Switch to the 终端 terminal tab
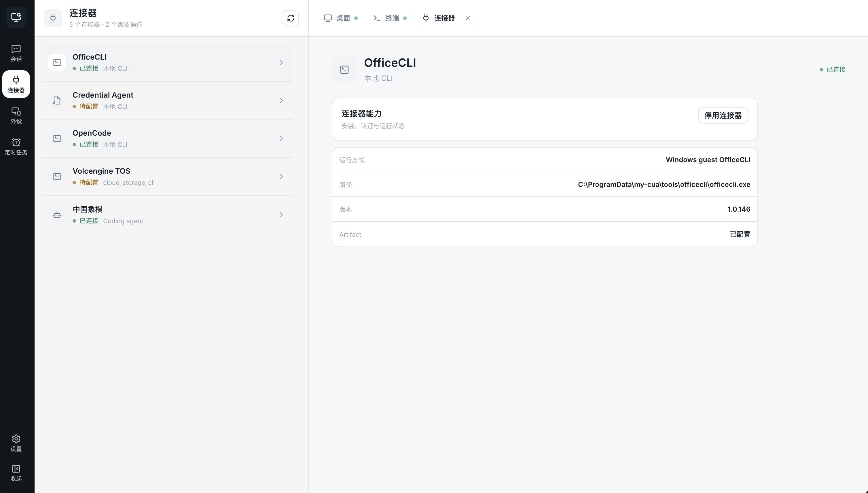The image size is (868, 493). coord(390,18)
